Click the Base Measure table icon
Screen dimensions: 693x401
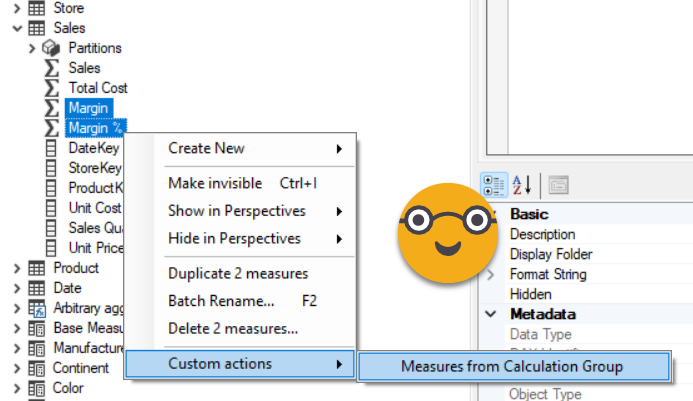coord(36,328)
